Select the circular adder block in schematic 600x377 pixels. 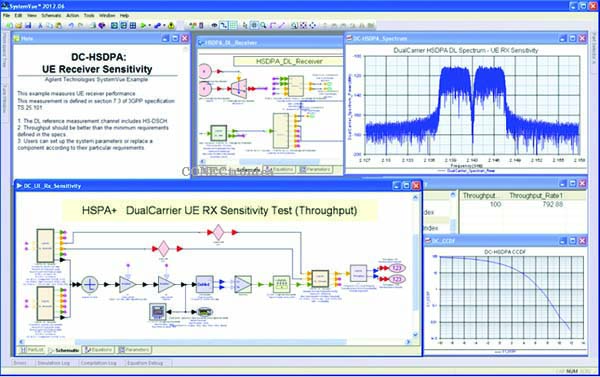90,284
